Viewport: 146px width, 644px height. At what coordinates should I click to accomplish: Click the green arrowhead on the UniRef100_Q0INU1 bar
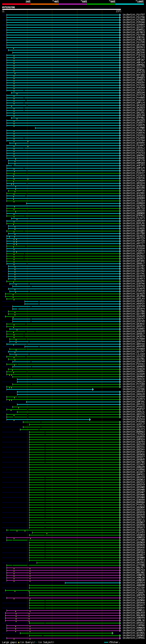[x=112, y=633]
